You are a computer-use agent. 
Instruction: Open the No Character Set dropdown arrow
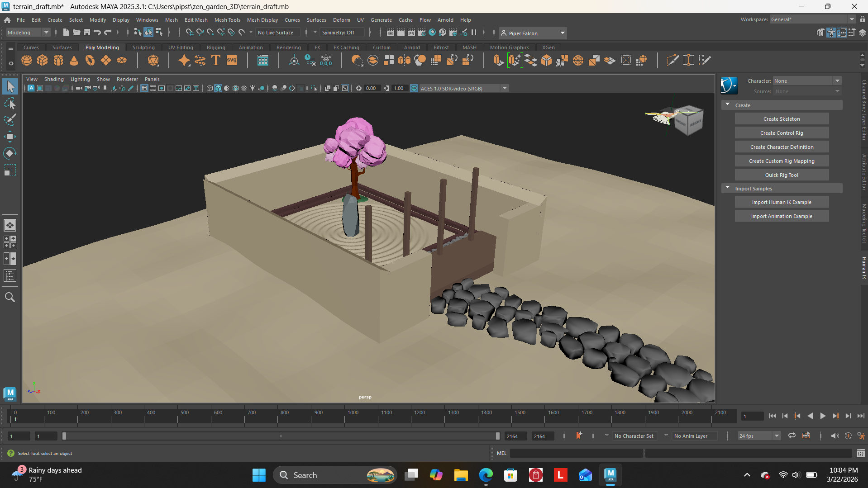(606, 436)
